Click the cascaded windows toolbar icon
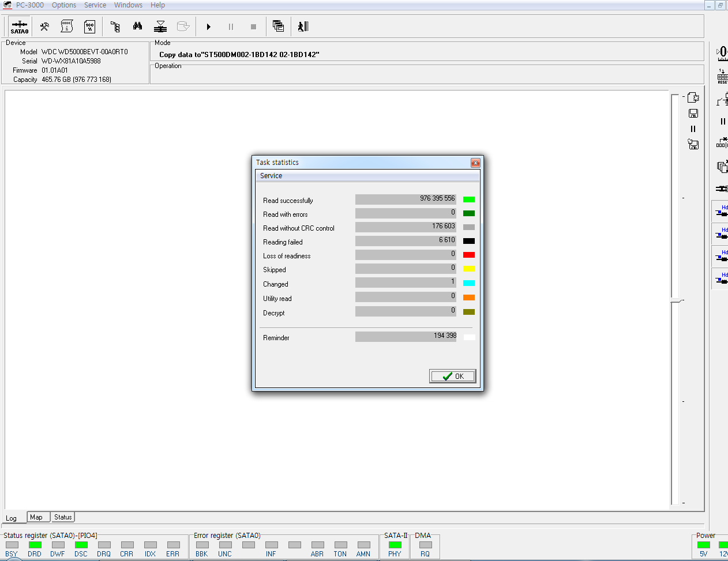728x561 pixels. pyautogui.click(x=278, y=27)
